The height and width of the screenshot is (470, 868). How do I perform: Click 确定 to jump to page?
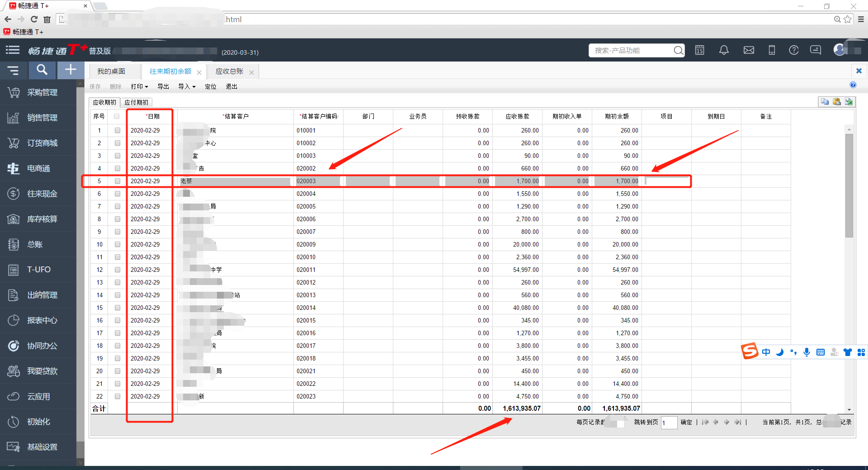[x=686, y=422]
